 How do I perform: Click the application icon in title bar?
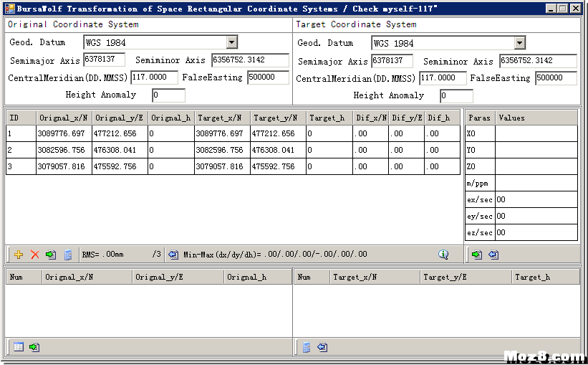click(x=10, y=9)
